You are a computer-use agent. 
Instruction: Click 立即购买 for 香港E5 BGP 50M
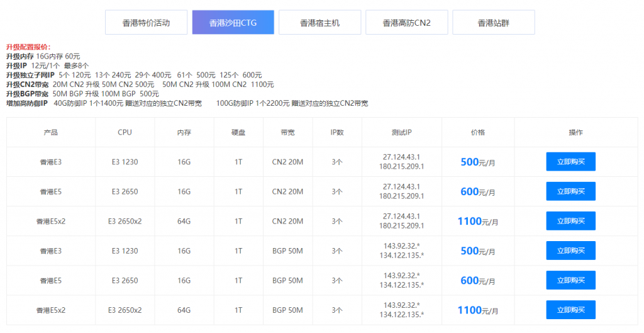[570, 280]
